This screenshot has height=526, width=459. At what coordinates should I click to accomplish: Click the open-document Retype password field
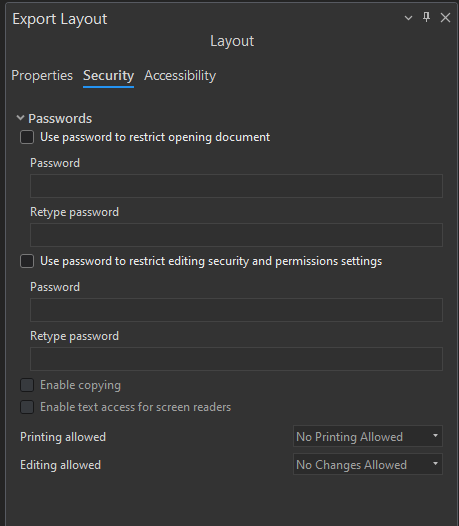coord(236,235)
